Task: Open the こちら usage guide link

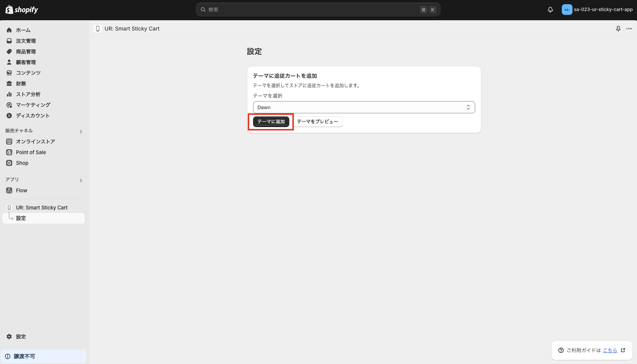Action: click(610, 350)
